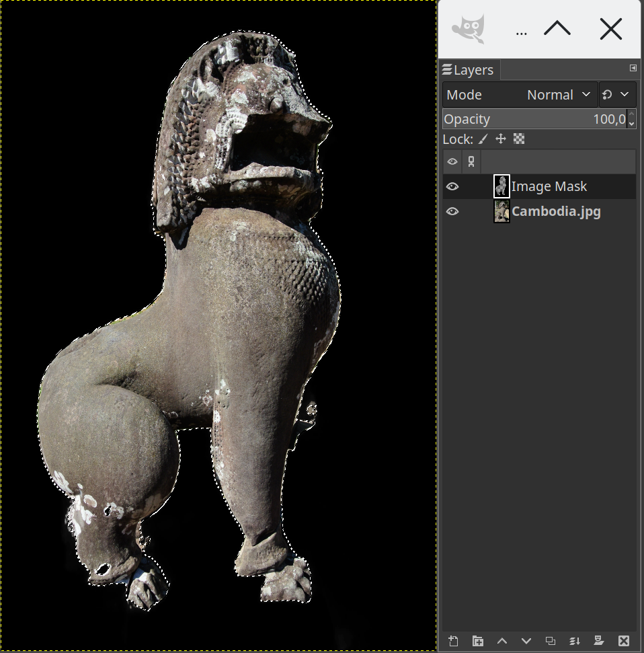Raise the selected layer one step

501,641
